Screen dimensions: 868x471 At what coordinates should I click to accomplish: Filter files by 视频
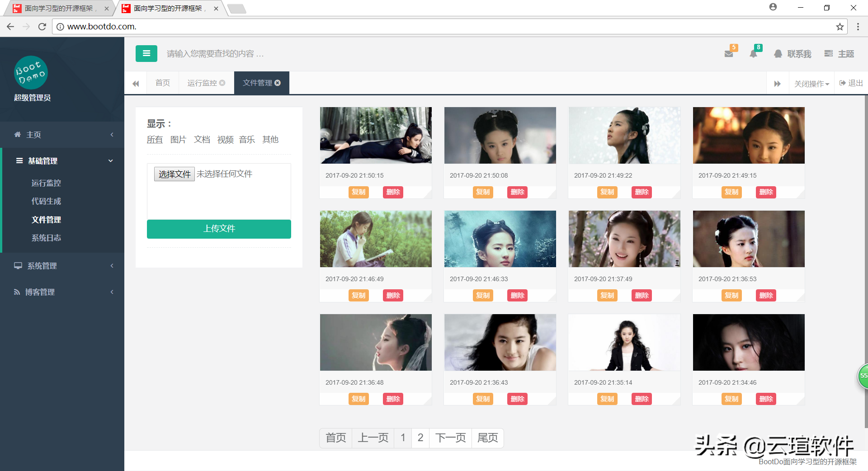click(225, 140)
